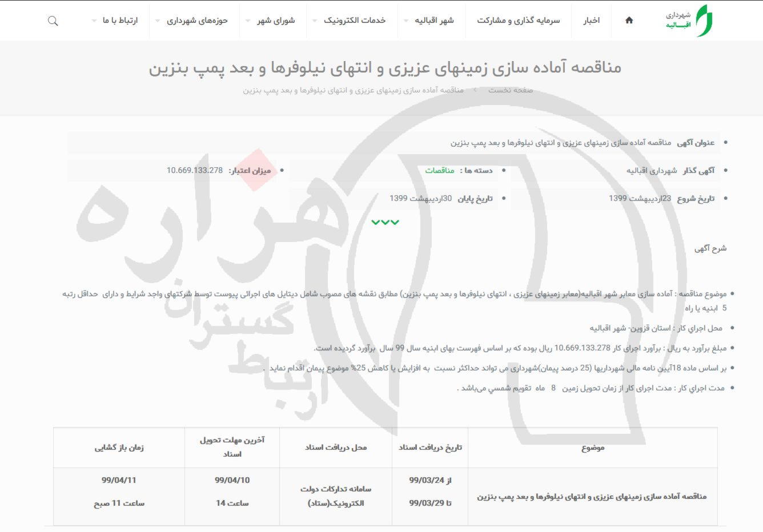This screenshot has width=763, height=532.
Task: Select the موضوع column header
Action: coord(593,448)
